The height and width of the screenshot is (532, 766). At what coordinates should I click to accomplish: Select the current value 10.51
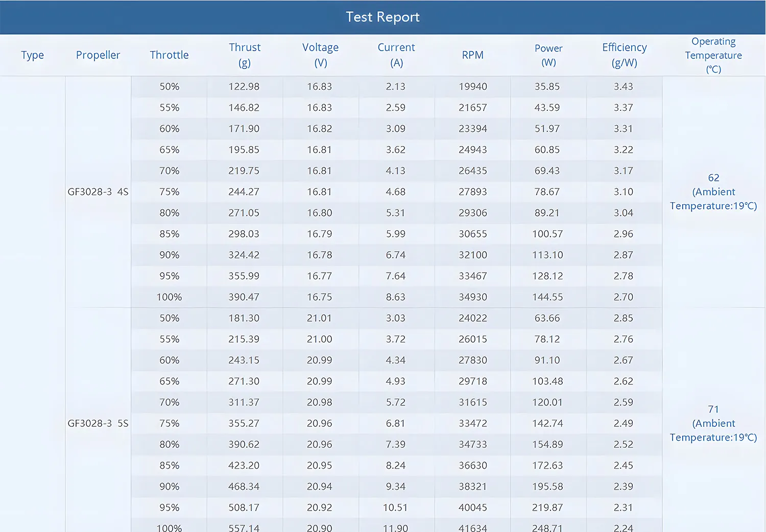pos(395,507)
